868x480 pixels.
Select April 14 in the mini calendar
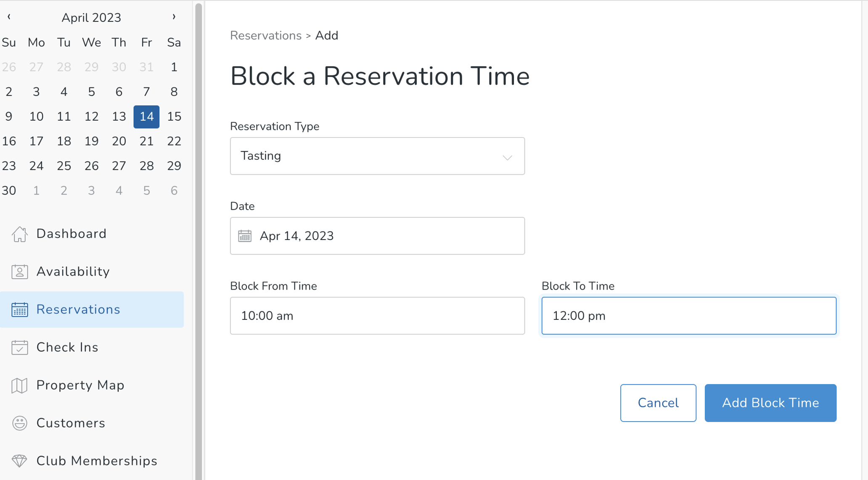(x=146, y=116)
